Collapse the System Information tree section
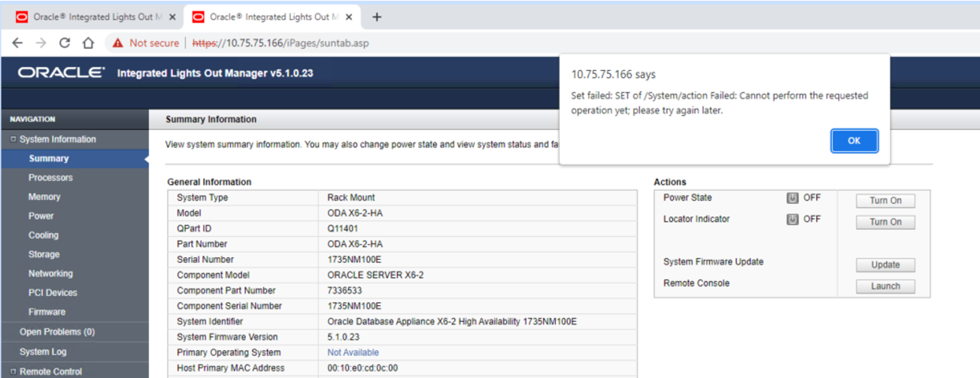 (14, 140)
